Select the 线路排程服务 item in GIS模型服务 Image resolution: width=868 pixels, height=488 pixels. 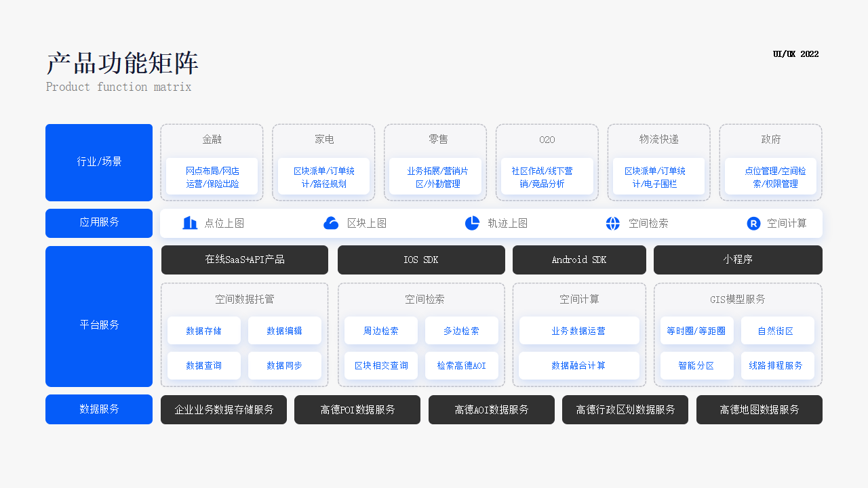point(777,365)
